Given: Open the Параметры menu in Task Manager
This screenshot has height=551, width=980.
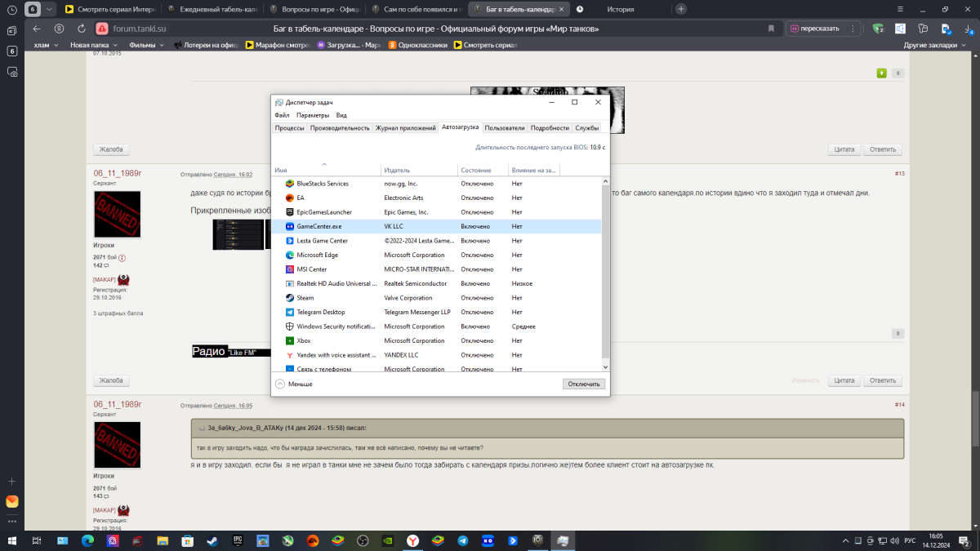Looking at the screenshot, I should point(313,116).
